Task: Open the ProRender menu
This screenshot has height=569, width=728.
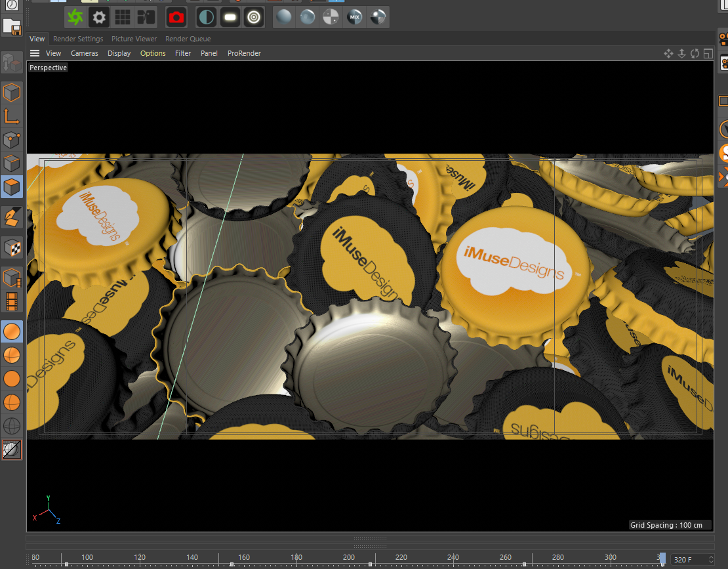Action: pyautogui.click(x=244, y=53)
